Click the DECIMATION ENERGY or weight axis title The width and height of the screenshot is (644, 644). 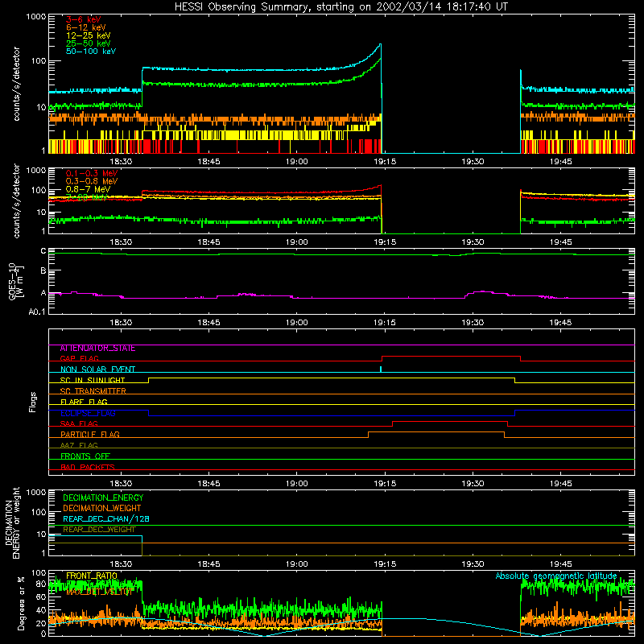click(12, 522)
